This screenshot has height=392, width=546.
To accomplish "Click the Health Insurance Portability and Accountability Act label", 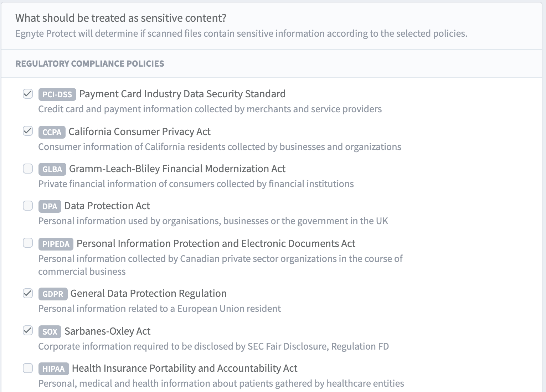I will 184,368.
